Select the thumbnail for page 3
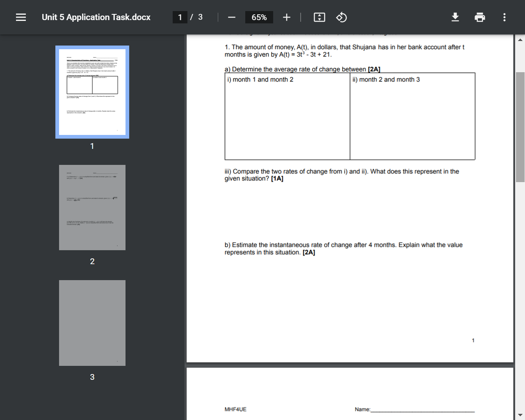Screen dimensions: 525x420 pyautogui.click(x=92, y=322)
